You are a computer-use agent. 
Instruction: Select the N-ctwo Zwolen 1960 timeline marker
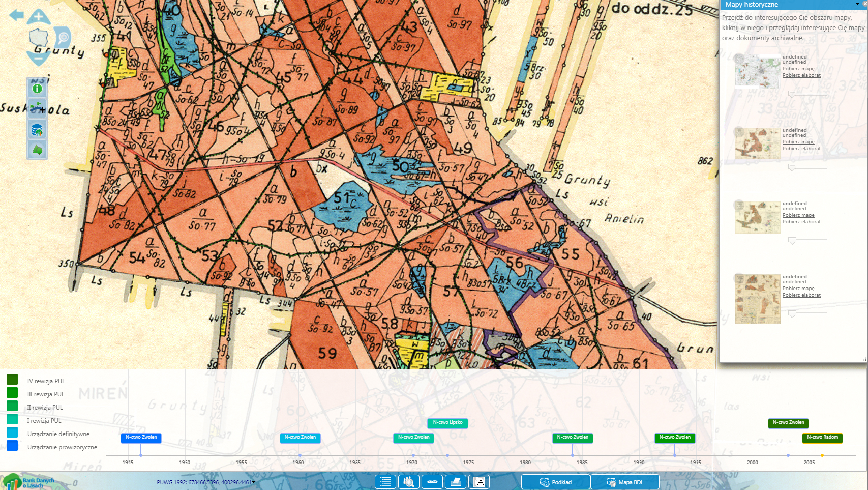(300, 438)
